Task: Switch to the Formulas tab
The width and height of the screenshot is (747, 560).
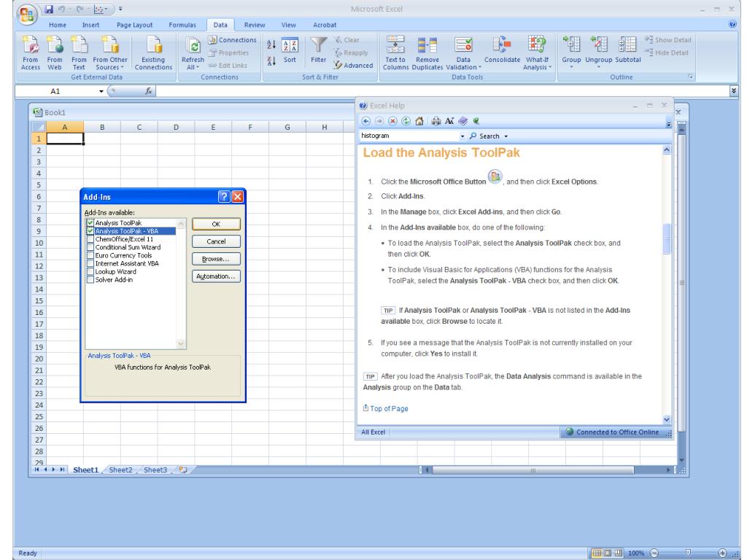Action: (x=182, y=25)
